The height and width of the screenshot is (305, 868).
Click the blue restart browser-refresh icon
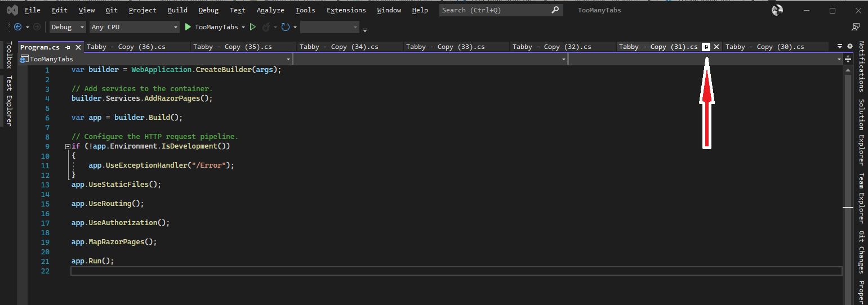(x=286, y=27)
